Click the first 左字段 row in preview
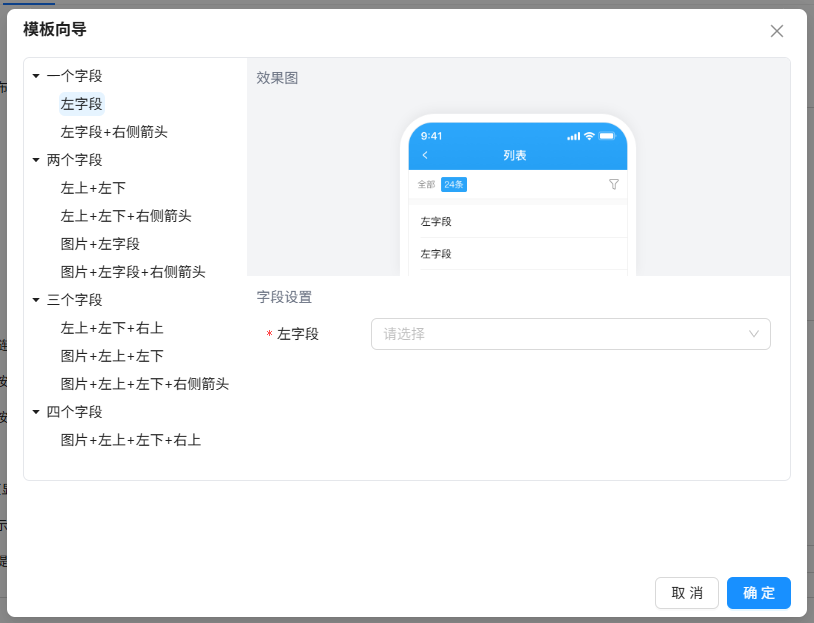Viewport: 814px width, 623px height. [x=518, y=222]
